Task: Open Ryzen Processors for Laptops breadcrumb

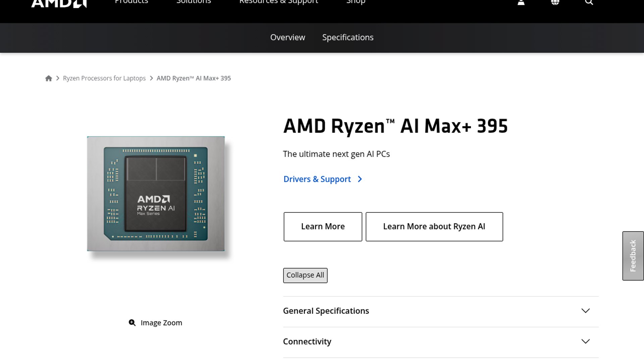Action: 104,78
